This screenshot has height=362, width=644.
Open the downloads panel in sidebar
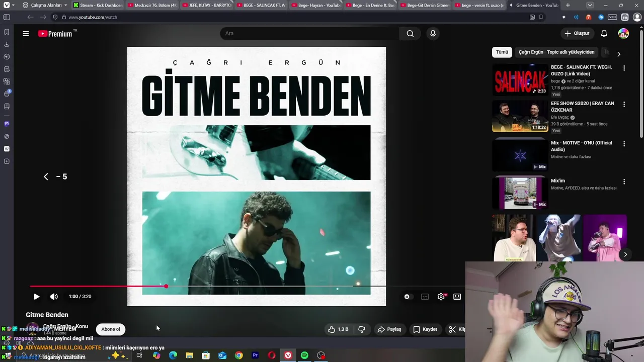(7, 44)
